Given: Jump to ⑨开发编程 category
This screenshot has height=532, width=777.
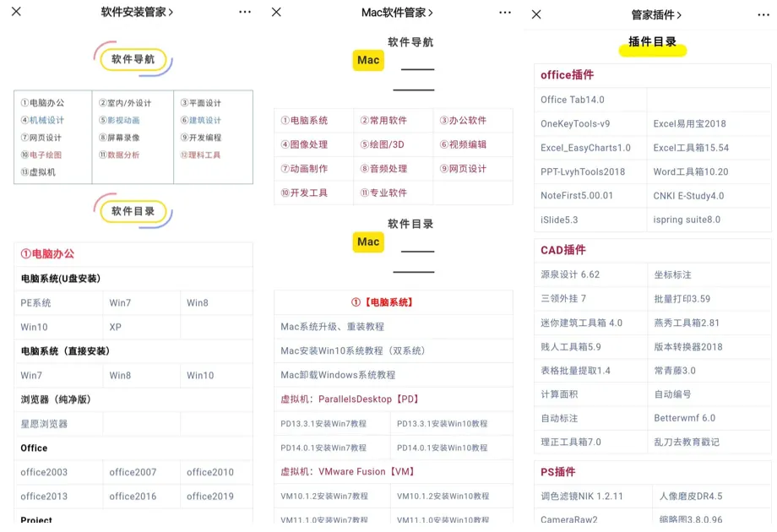Looking at the screenshot, I should (x=201, y=138).
